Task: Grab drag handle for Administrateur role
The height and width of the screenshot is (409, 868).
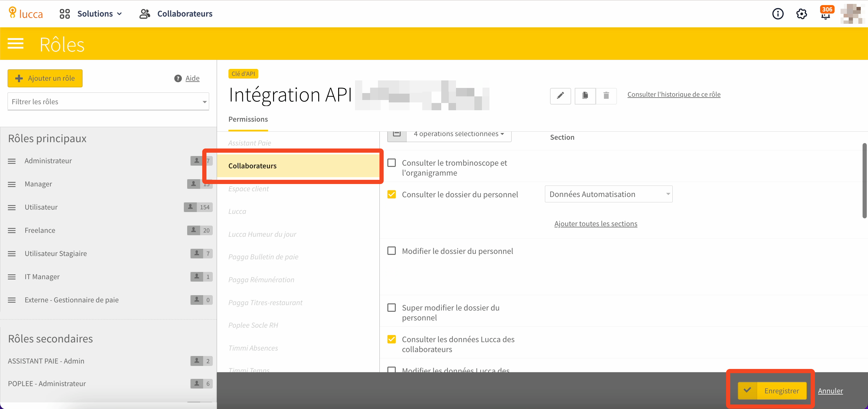Action: pyautogui.click(x=12, y=161)
